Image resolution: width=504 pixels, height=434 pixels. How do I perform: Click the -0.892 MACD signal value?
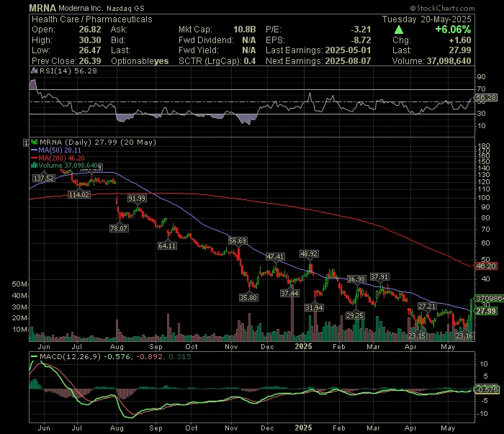tap(150, 357)
